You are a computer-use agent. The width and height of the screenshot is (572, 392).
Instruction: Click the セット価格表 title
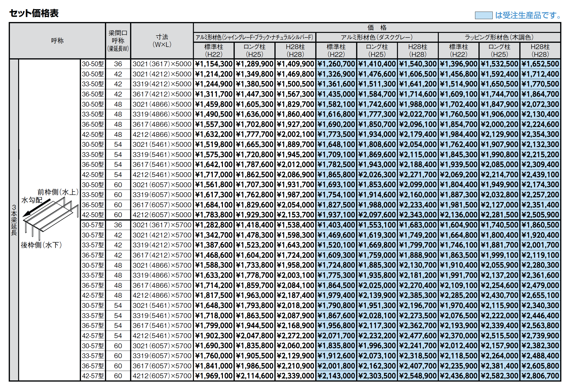click(x=34, y=13)
